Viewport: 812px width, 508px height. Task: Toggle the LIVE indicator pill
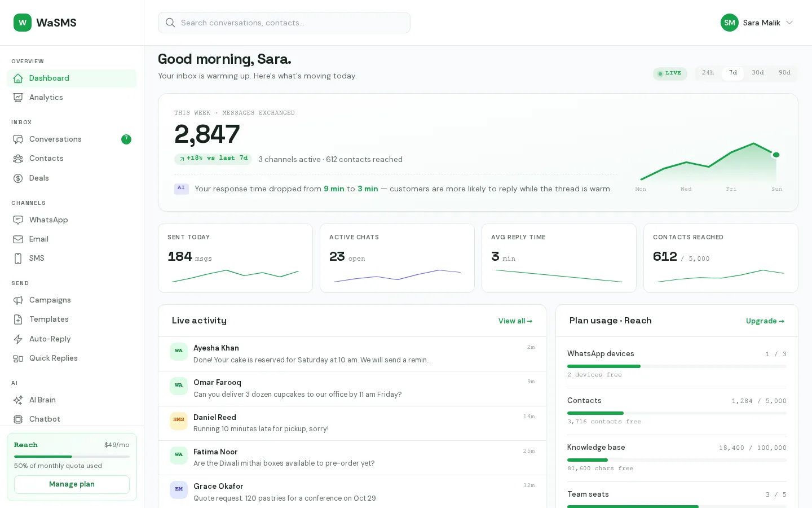(670, 73)
